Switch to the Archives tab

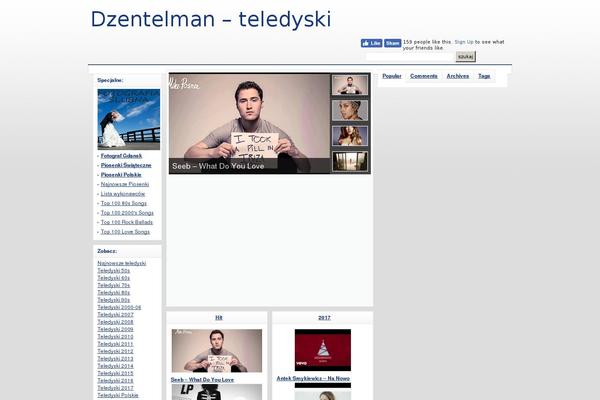coord(458,76)
